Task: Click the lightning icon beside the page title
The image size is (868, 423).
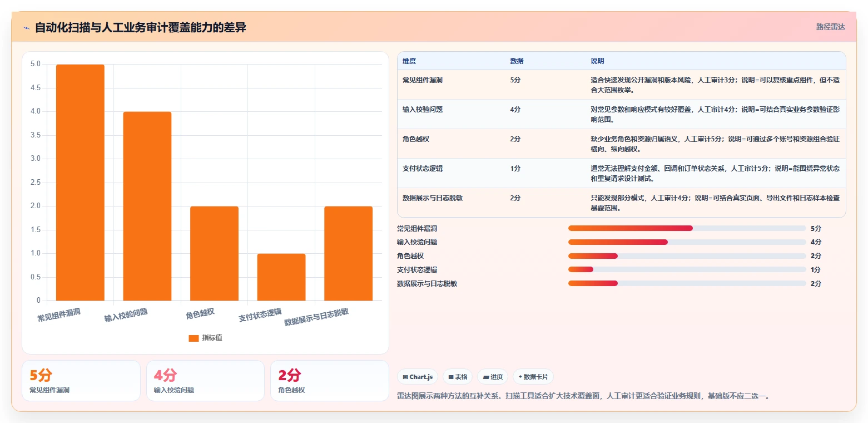Action: [x=26, y=28]
